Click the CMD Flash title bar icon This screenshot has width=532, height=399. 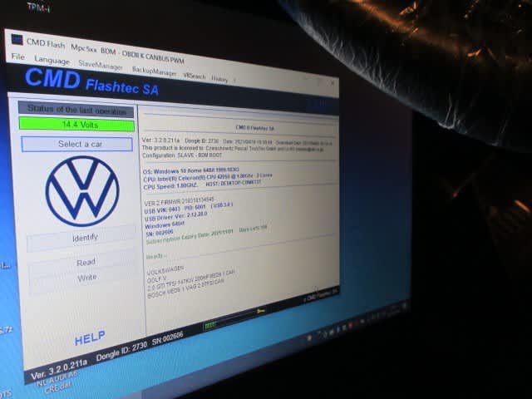pos(17,40)
